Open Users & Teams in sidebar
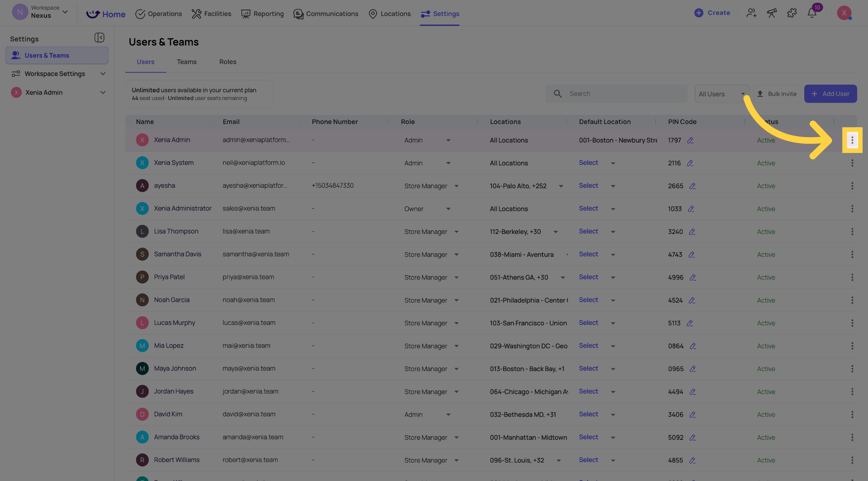868x481 pixels. (x=57, y=55)
